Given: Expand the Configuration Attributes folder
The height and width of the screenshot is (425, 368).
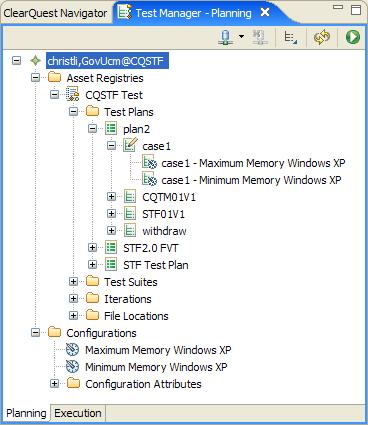Looking at the screenshot, I should [54, 384].
